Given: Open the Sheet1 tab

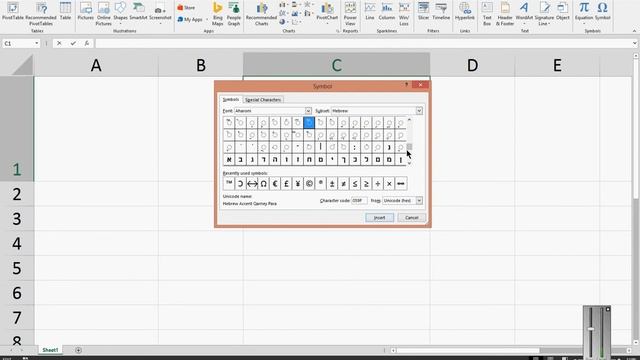Looking at the screenshot, I should click(x=50, y=350).
